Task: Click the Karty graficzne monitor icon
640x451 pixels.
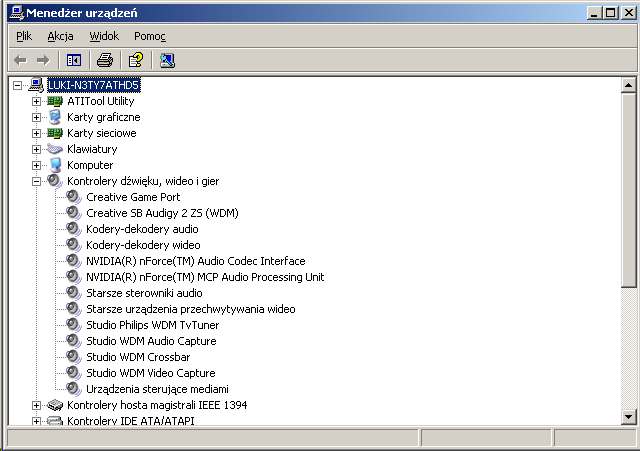Action: click(x=55, y=117)
